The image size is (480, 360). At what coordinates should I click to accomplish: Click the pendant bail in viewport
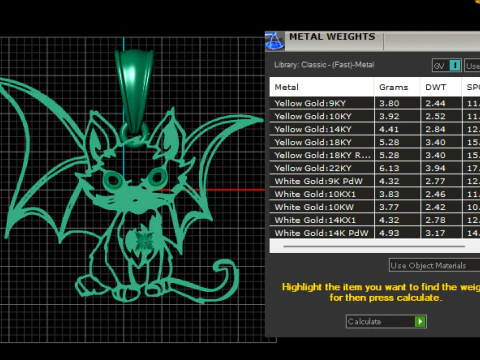pyautogui.click(x=134, y=91)
